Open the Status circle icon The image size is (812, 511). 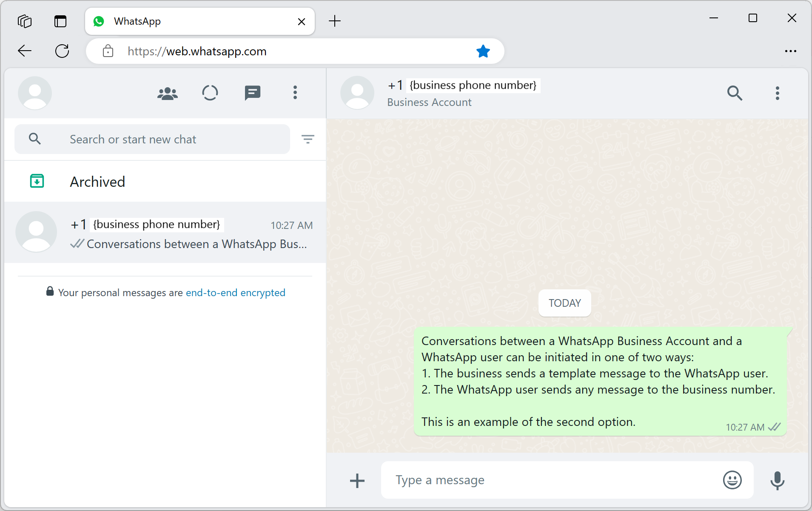tap(210, 93)
